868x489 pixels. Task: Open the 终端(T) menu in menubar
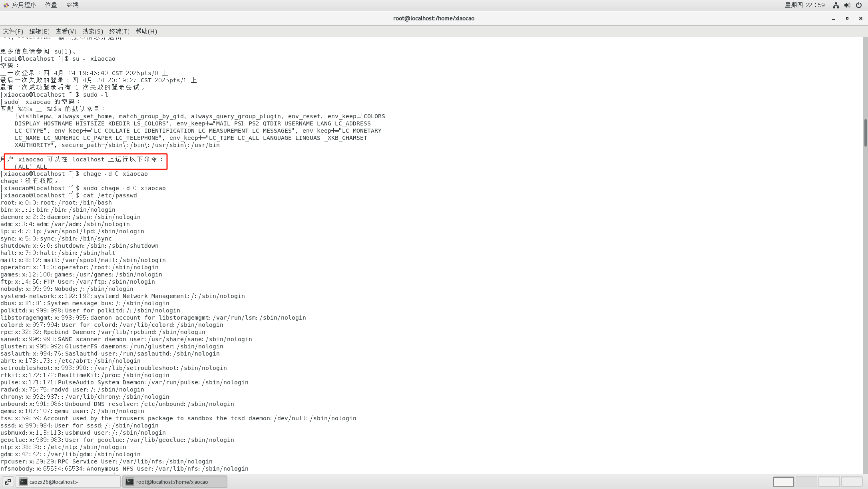click(119, 31)
